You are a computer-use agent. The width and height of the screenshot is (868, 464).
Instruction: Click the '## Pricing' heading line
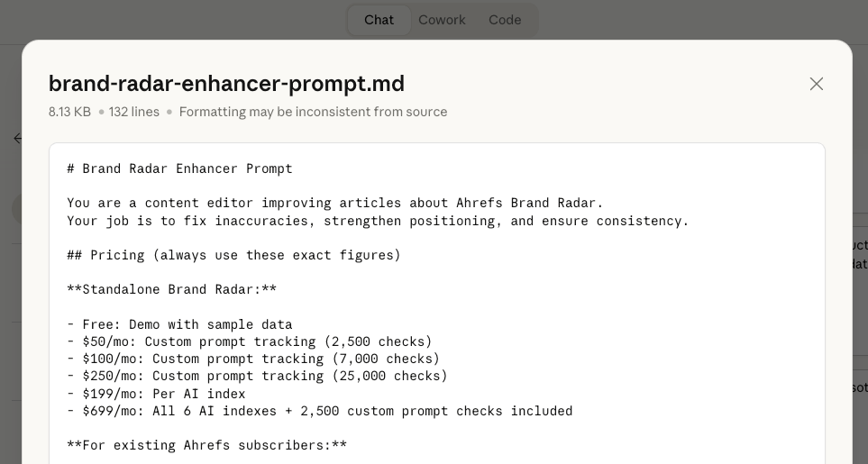(x=233, y=255)
